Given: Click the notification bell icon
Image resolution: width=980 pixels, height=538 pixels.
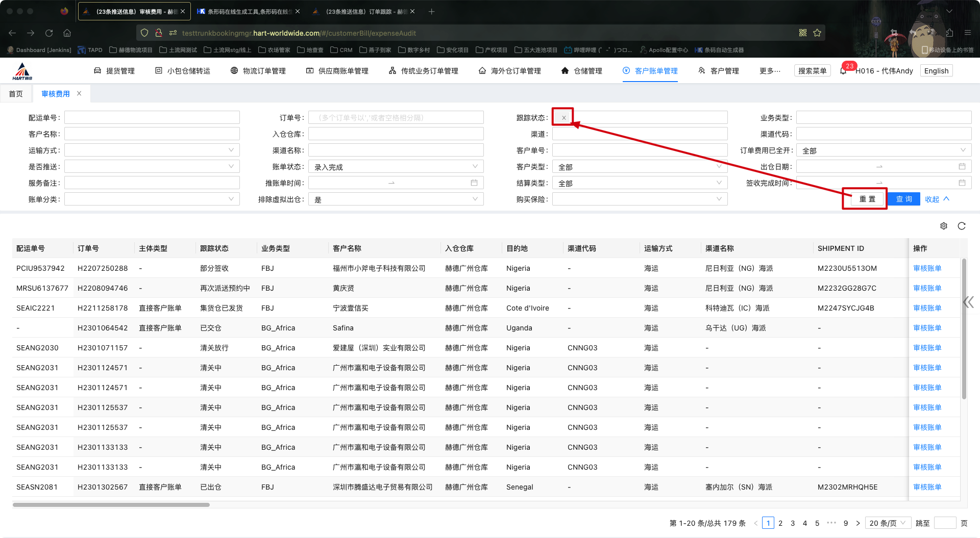Looking at the screenshot, I should (x=843, y=71).
